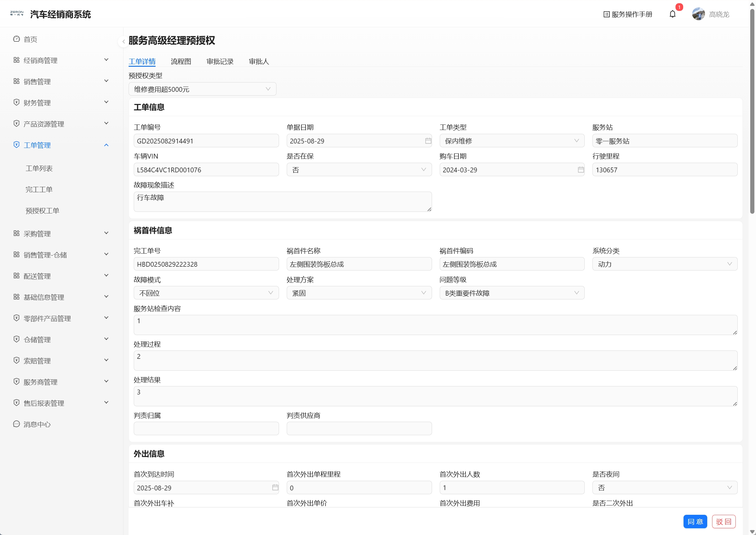Open 工单列表 submenu item
Screen dimensions: 756x535
(39, 168)
